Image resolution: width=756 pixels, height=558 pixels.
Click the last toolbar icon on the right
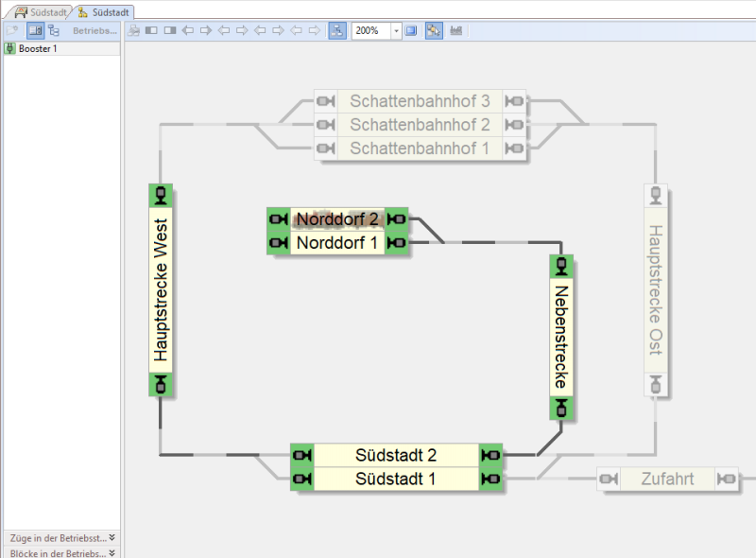click(456, 30)
